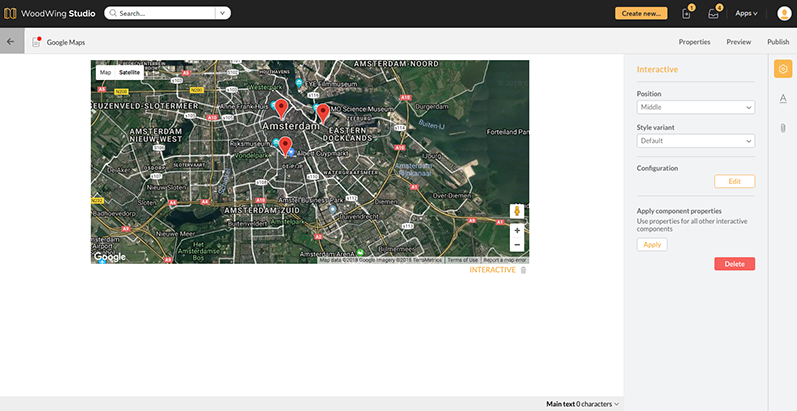Open the text formatting panel icon
Image resolution: width=797 pixels, height=411 pixels.
(784, 98)
